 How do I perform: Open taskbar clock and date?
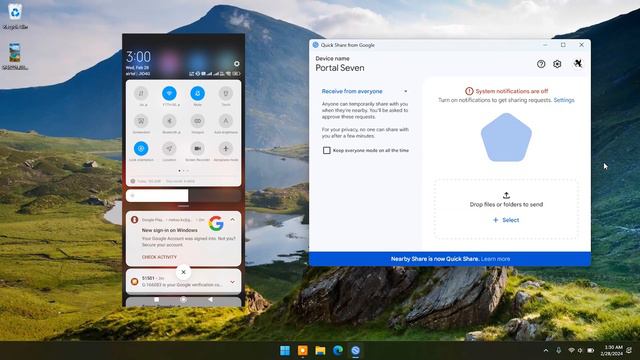[611, 350]
